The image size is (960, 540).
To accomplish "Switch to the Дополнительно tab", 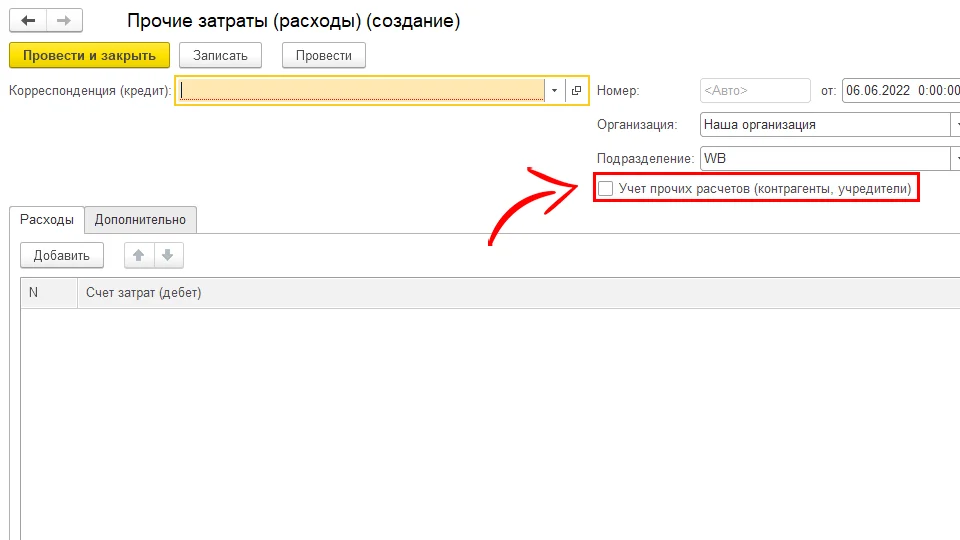I will [140, 220].
